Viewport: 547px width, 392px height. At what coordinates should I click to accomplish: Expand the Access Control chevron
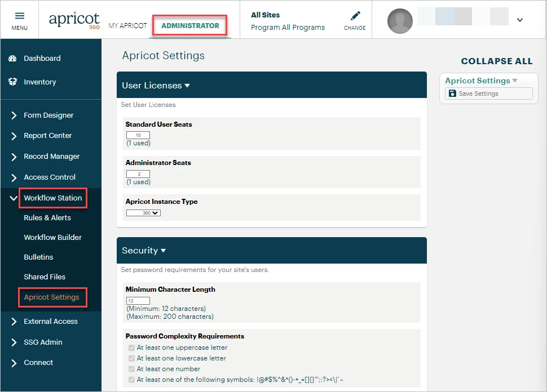pyautogui.click(x=14, y=178)
